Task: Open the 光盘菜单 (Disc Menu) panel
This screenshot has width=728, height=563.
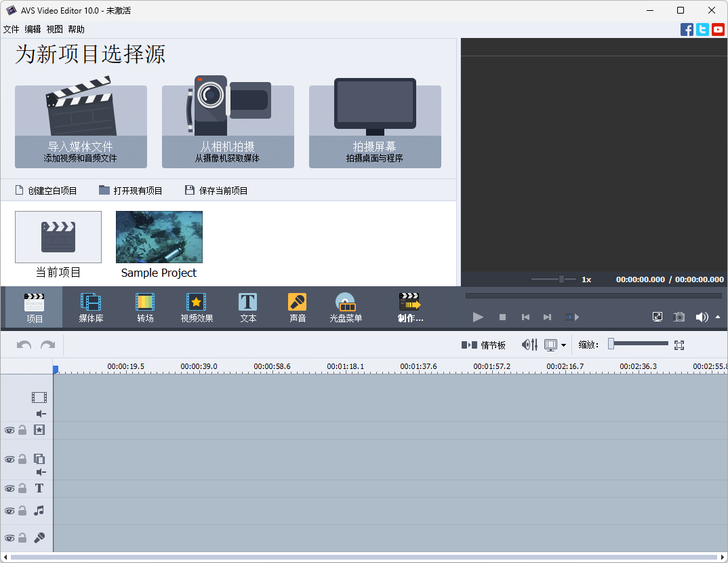Action: pyautogui.click(x=345, y=307)
